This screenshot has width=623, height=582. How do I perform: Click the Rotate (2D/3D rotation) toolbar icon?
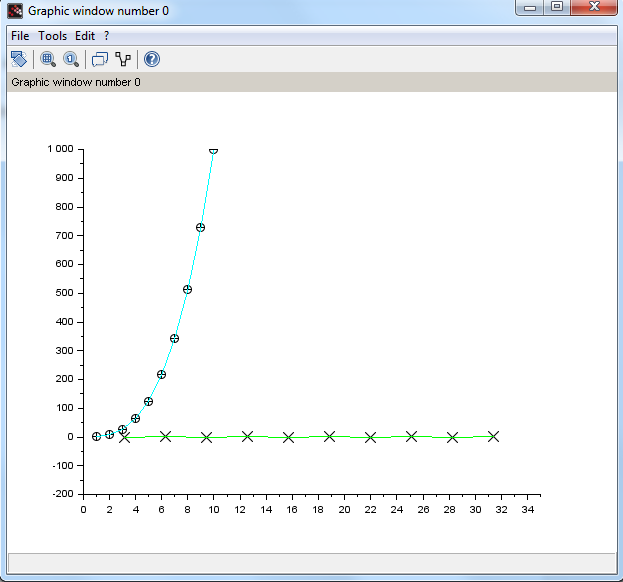click(19, 59)
